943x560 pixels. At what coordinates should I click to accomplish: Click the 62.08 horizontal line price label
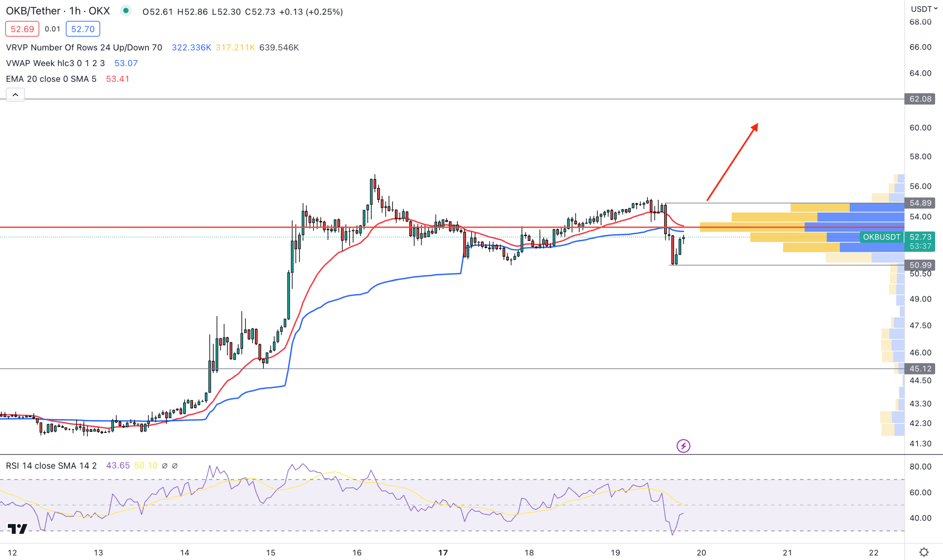920,99
